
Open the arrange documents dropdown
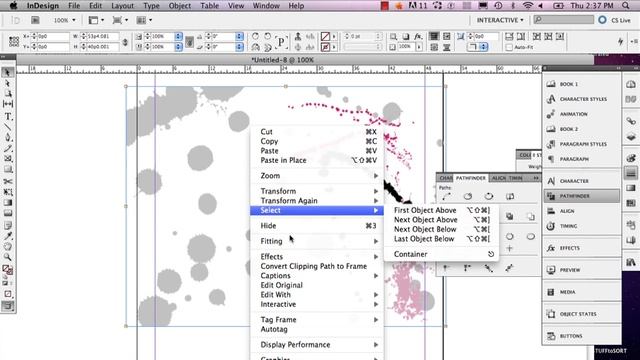(x=144, y=20)
